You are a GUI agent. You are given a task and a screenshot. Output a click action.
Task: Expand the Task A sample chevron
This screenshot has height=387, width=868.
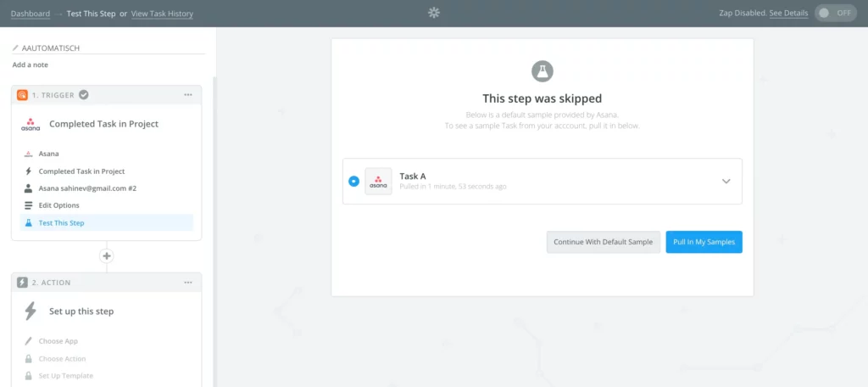point(726,182)
